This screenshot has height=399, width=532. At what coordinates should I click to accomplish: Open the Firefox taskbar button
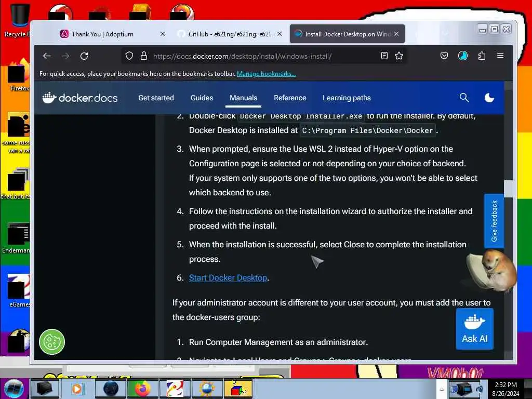142,389
